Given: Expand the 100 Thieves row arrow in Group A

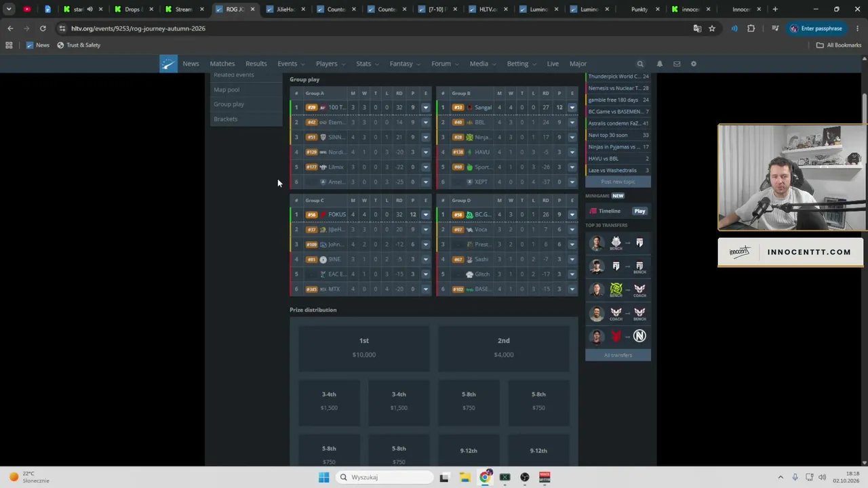Looking at the screenshot, I should [425, 107].
